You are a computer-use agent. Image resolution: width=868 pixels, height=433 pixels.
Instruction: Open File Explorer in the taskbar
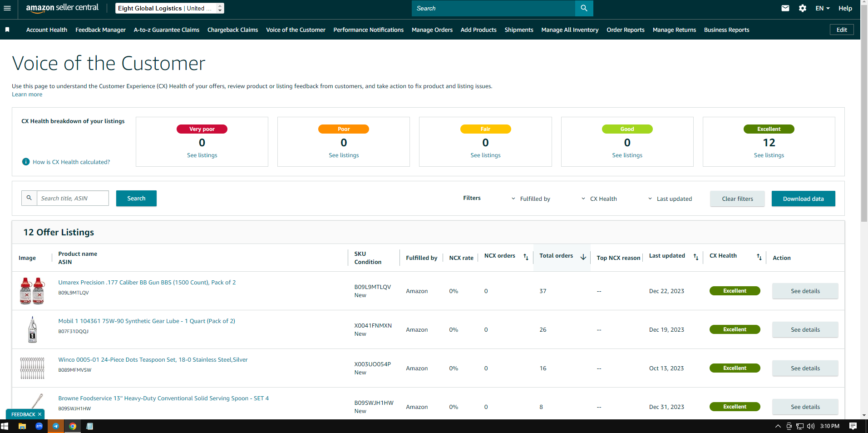[x=22, y=426]
